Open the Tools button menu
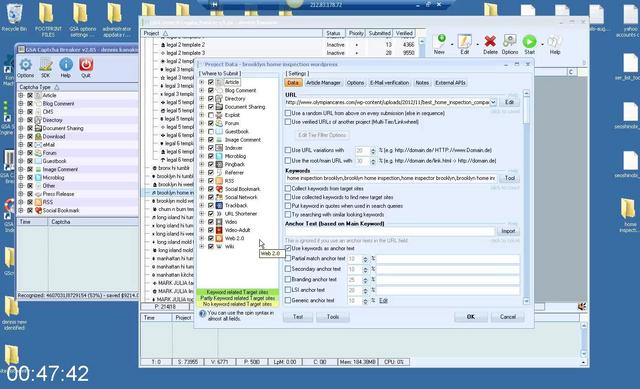The height and width of the screenshot is (389, 640). click(333, 317)
